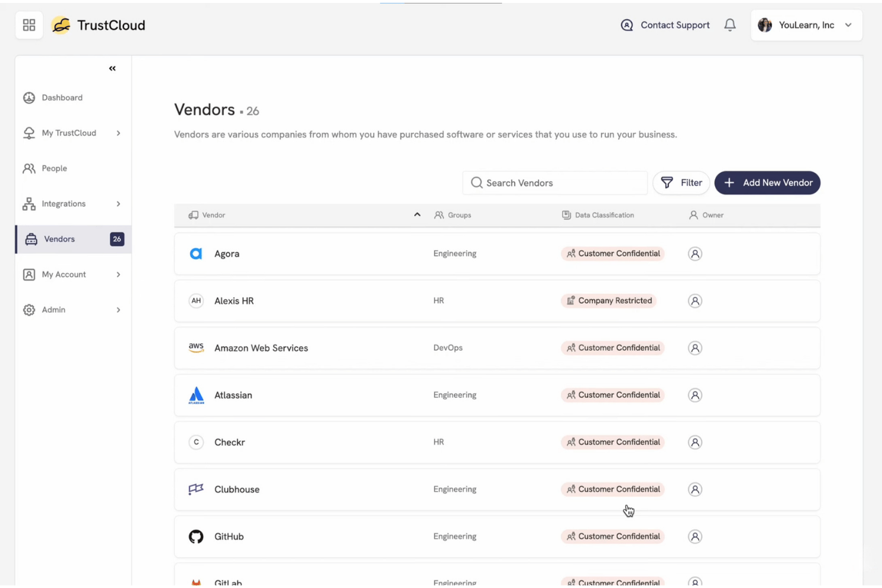The image size is (882, 588).
Task: Click Company Restricted tag for Alexis HR
Action: (x=608, y=301)
